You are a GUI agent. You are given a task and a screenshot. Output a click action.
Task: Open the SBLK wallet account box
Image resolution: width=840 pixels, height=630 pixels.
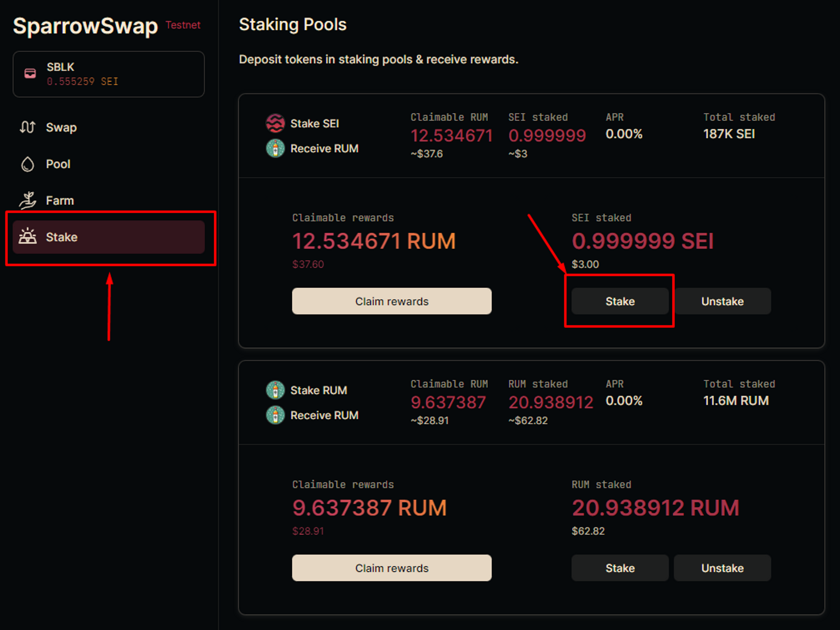[108, 74]
